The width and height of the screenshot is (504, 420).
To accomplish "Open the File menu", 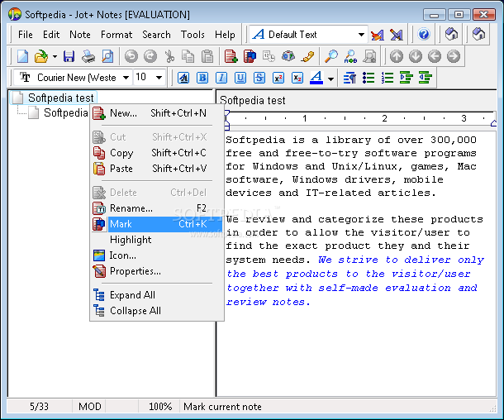I will [x=26, y=35].
